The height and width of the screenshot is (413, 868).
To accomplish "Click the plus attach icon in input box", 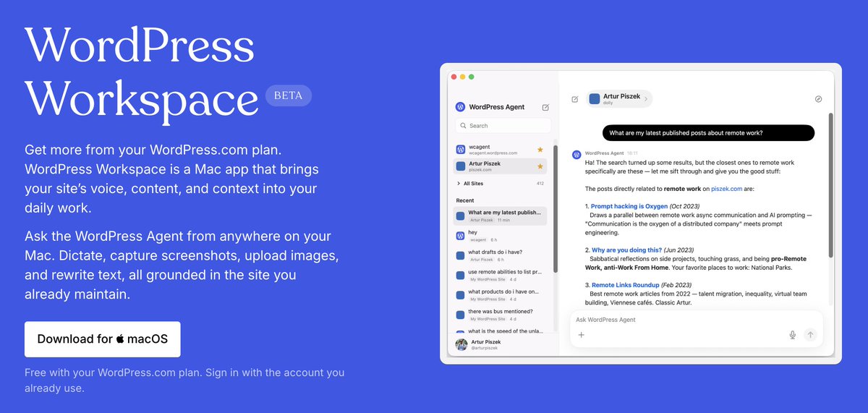I will 581,335.
